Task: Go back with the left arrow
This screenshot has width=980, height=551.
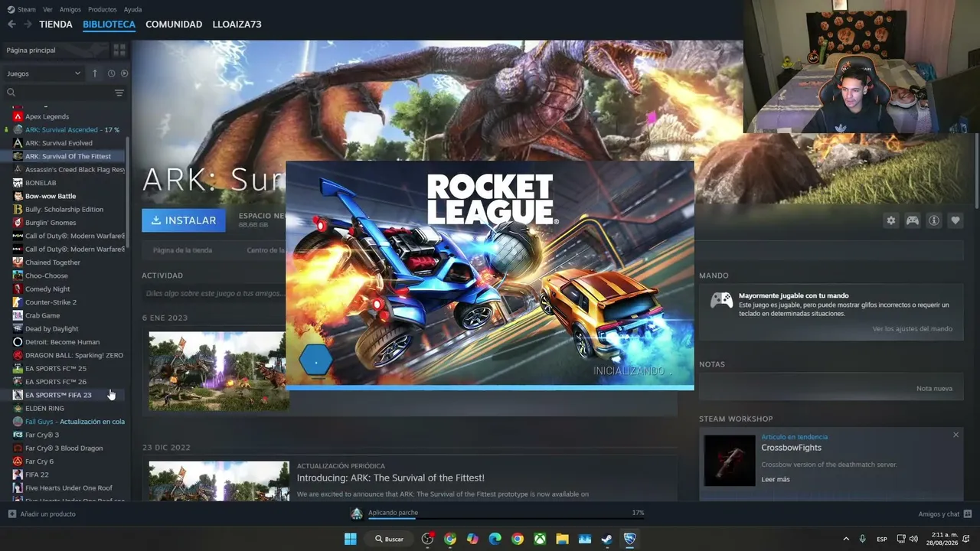Action: pyautogui.click(x=11, y=24)
